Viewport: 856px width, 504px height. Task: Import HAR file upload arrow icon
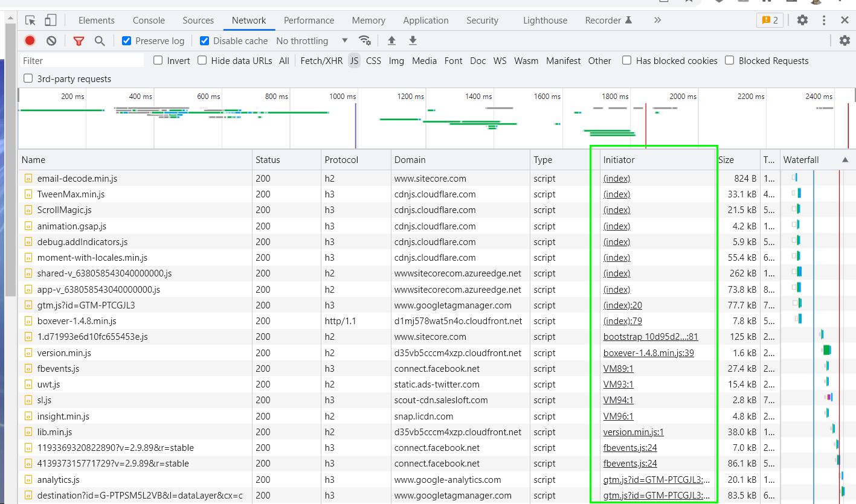pos(391,41)
